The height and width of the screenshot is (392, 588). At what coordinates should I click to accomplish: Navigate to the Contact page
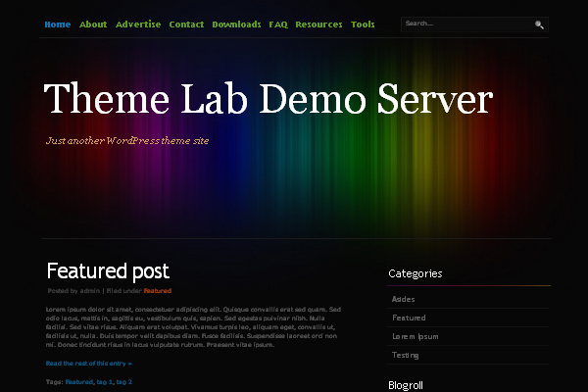186,24
